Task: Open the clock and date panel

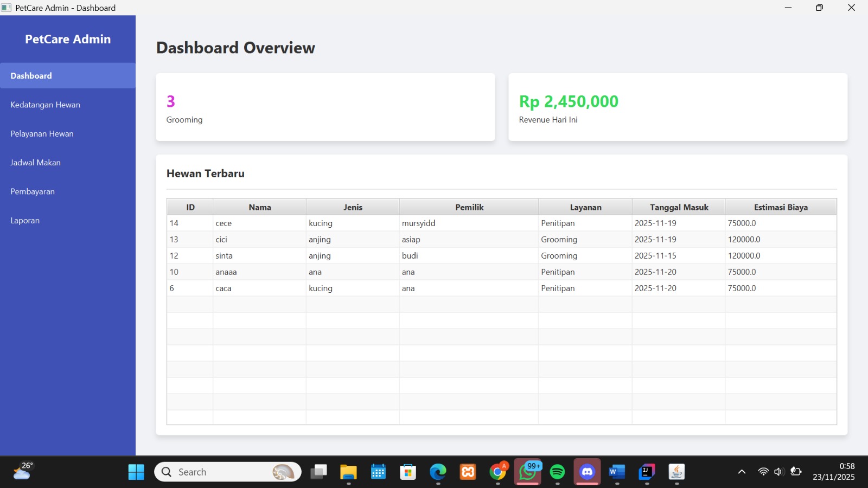Action: (x=834, y=472)
